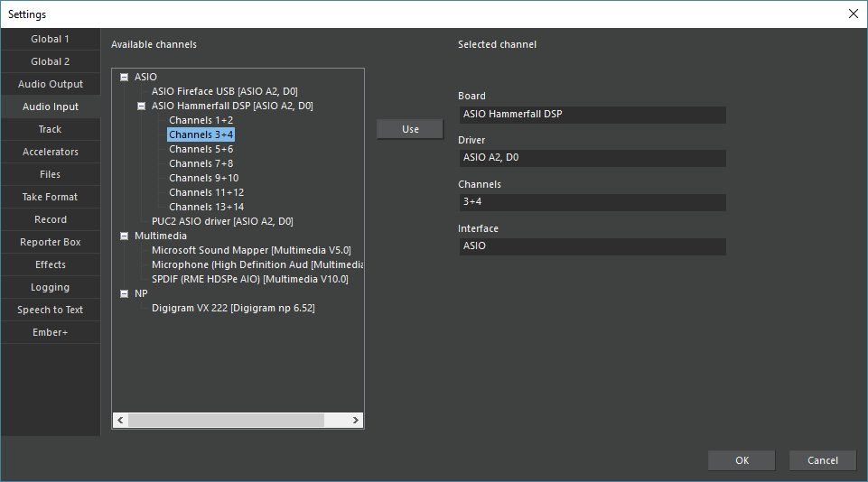Click the Use button
The width and height of the screenshot is (868, 482).
[410, 129]
